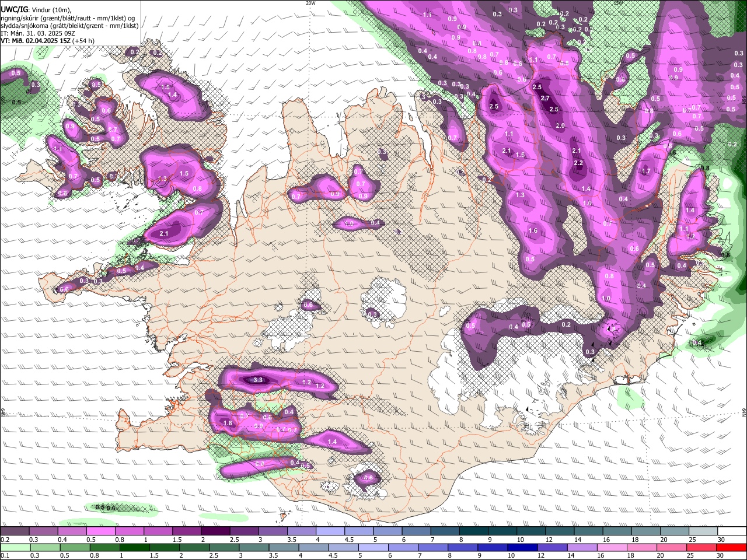
Task: Click the 'rigning/skúrir (grænt/blátt/rautt' caption line
Action: [68, 18]
